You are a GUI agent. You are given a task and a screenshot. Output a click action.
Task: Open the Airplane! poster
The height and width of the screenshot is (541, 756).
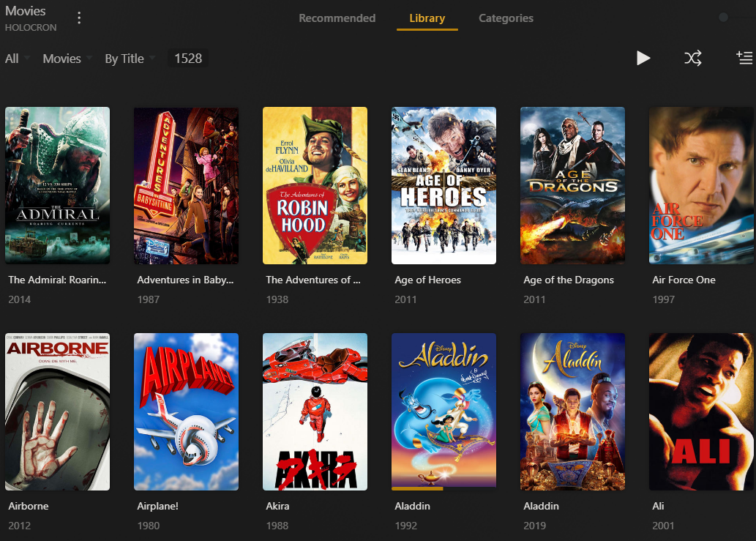(x=186, y=411)
